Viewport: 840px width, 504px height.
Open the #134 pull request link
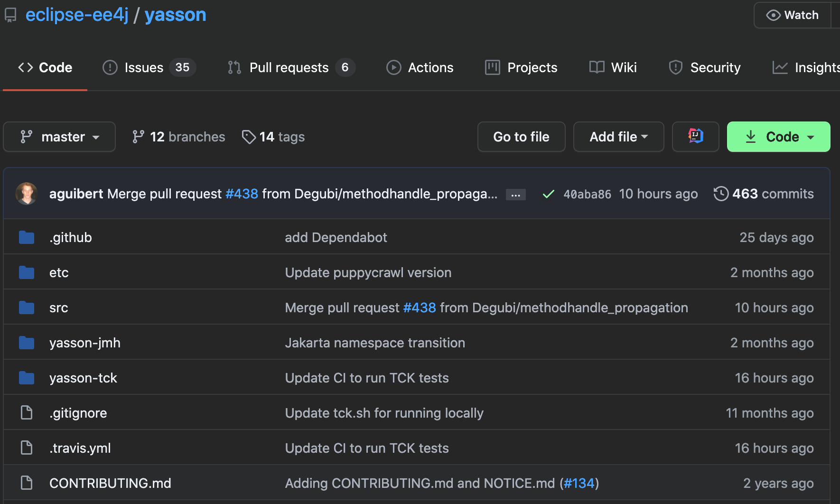click(x=579, y=483)
